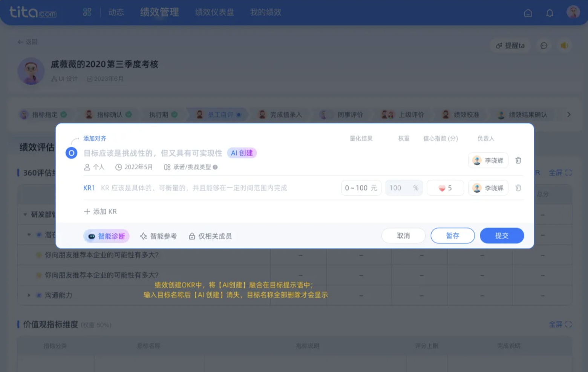Open 动态 tab in top navigation
Image resolution: width=588 pixels, height=372 pixels.
116,12
